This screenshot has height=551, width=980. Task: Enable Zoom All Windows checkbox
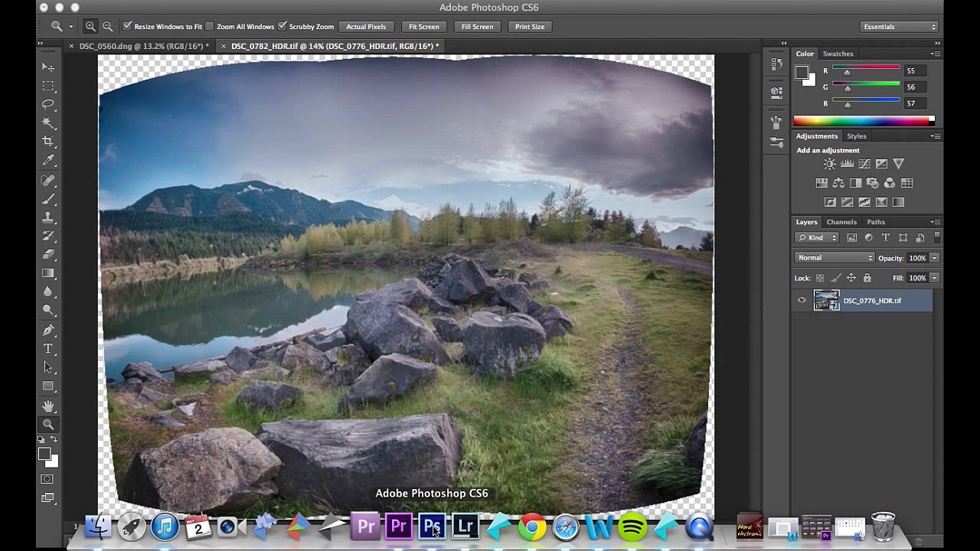(x=210, y=27)
